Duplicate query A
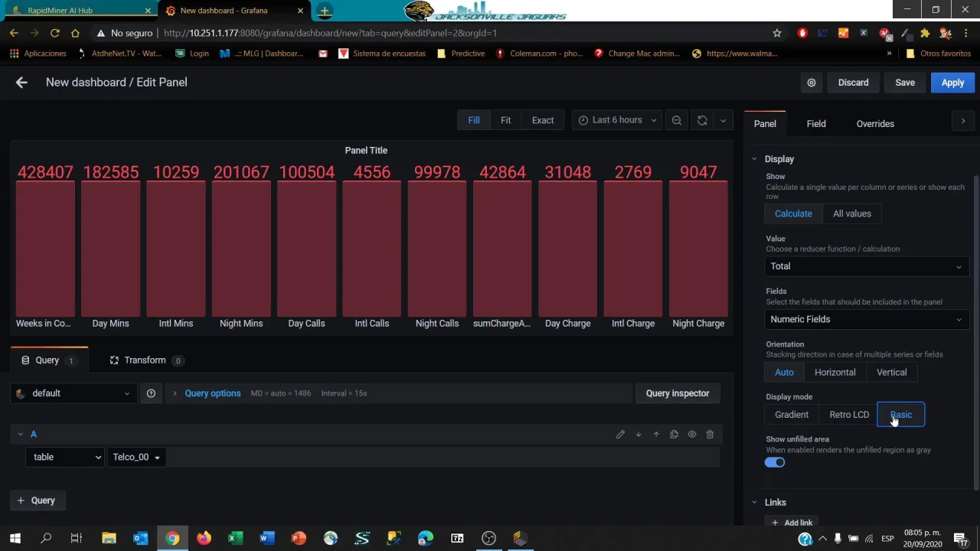The height and width of the screenshot is (551, 980). tap(674, 435)
